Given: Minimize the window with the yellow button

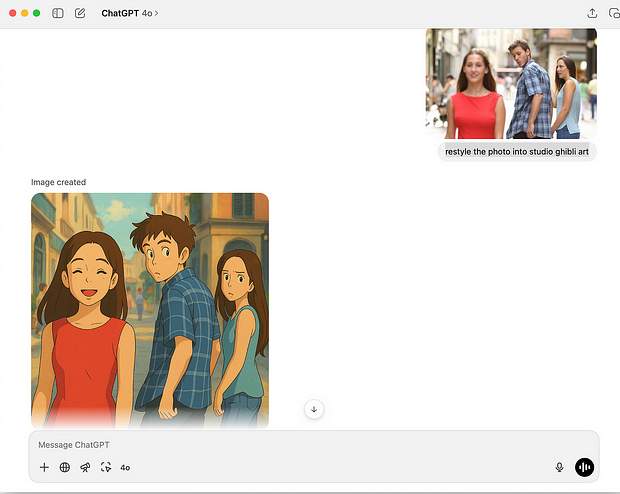Looking at the screenshot, I should click(x=25, y=13).
